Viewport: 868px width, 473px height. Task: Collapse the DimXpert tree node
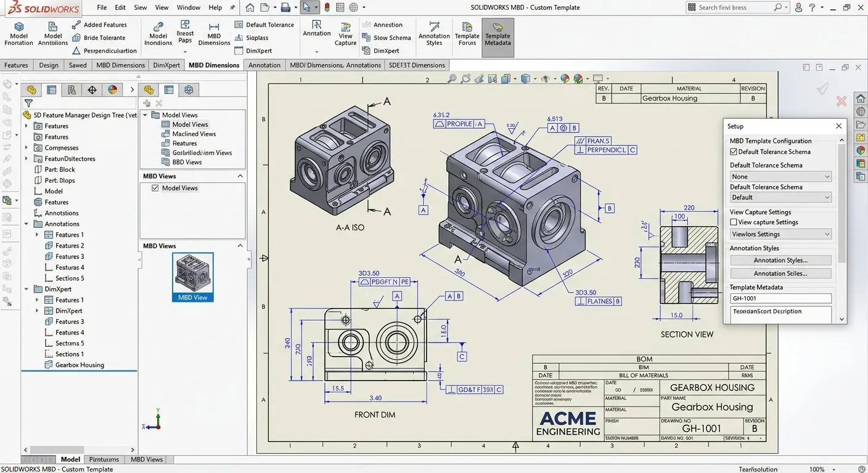(27, 289)
